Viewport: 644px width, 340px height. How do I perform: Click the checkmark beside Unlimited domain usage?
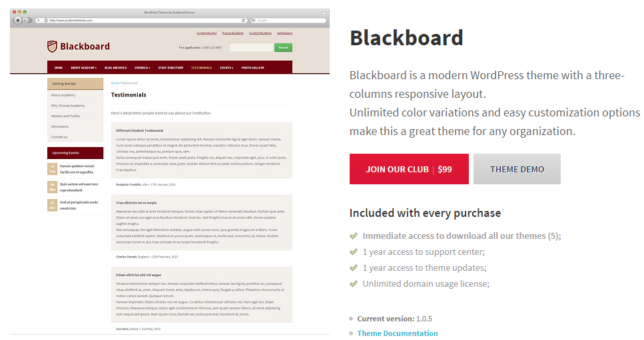(x=354, y=284)
